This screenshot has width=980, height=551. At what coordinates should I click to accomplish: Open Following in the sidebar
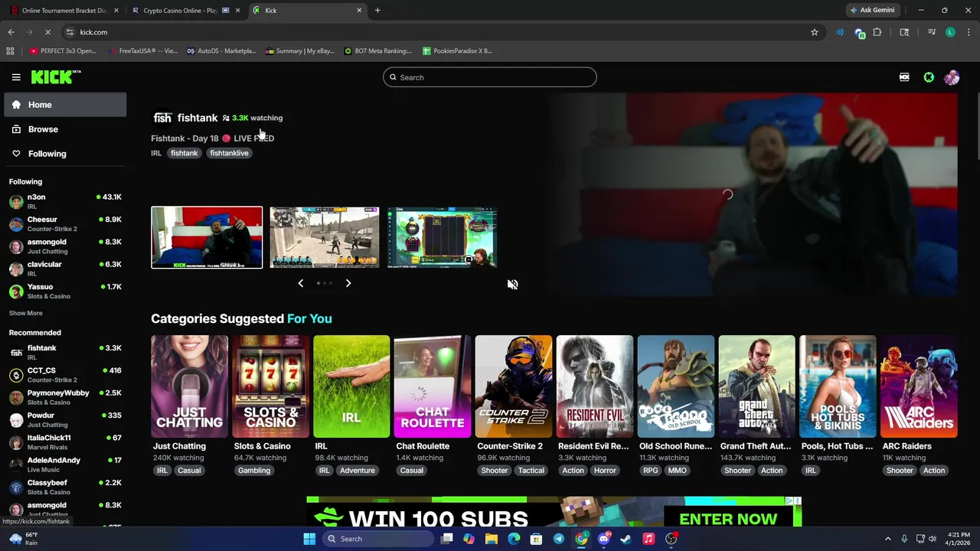tap(65, 154)
